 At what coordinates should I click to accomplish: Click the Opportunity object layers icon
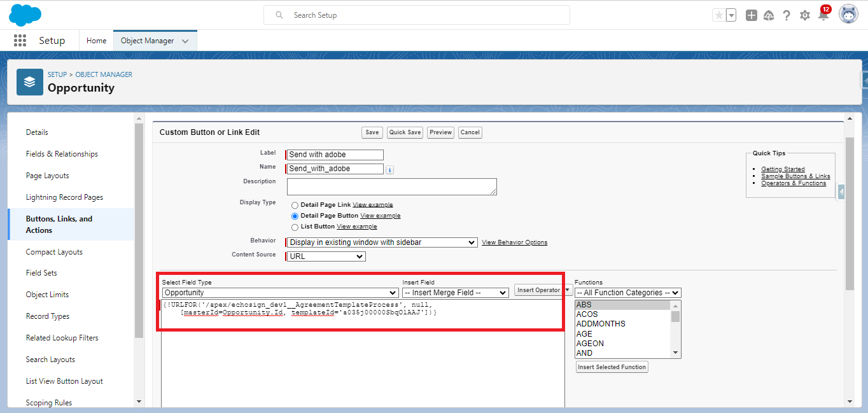click(30, 82)
